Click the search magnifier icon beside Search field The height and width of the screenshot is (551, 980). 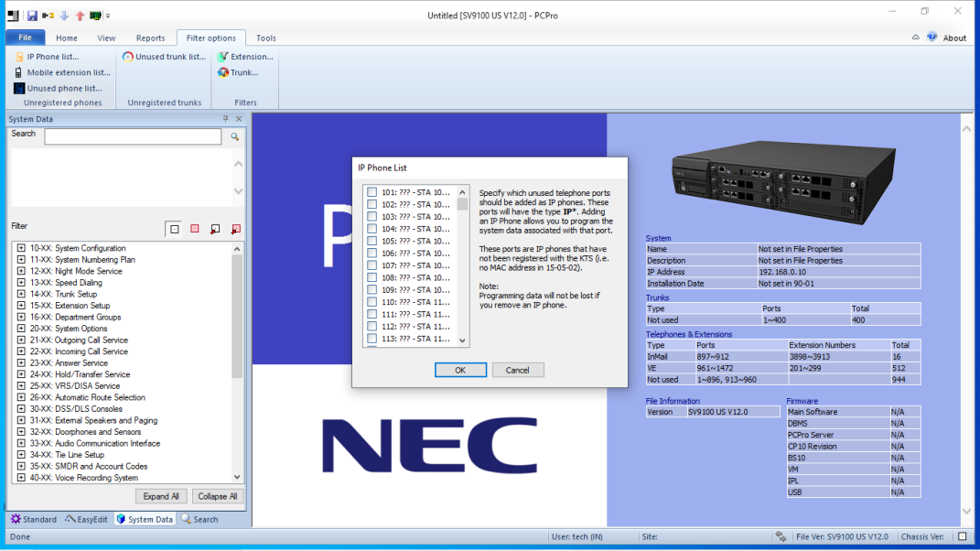234,136
